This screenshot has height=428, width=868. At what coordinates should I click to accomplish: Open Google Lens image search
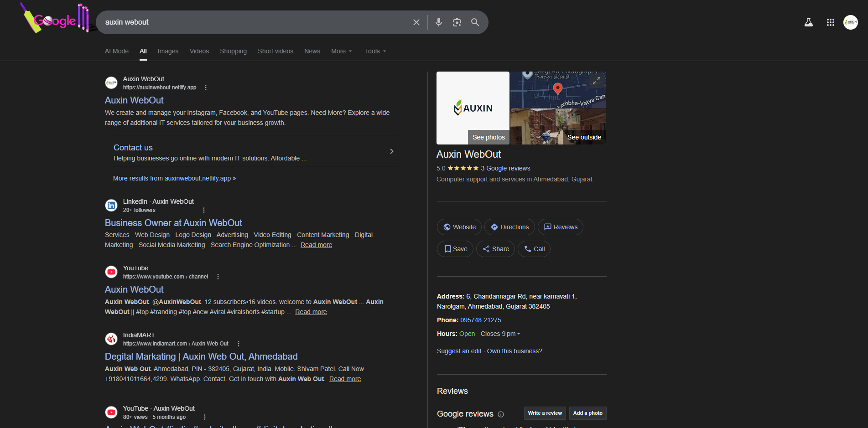pyautogui.click(x=457, y=22)
